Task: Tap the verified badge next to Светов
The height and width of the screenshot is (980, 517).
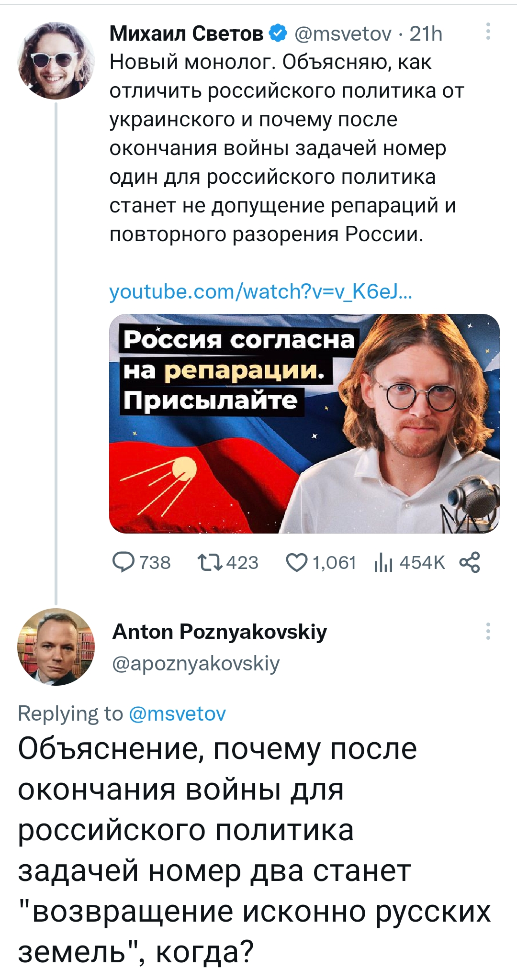Action: pyautogui.click(x=278, y=33)
